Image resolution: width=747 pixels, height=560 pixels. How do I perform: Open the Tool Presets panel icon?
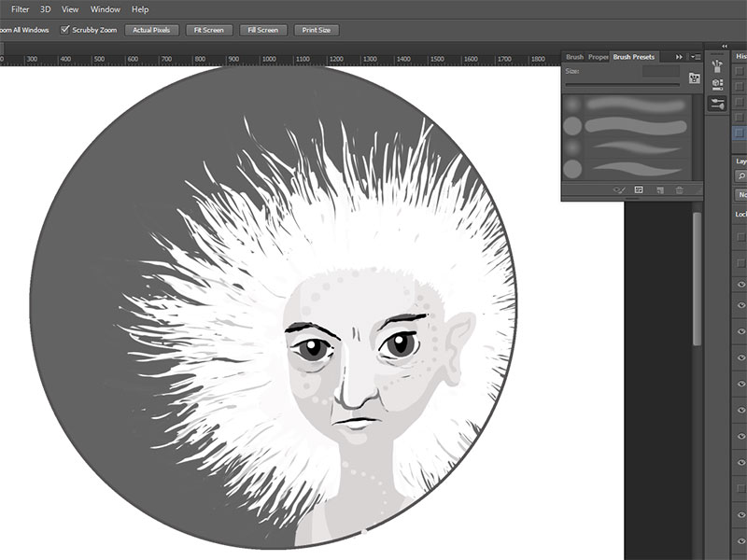(717, 65)
